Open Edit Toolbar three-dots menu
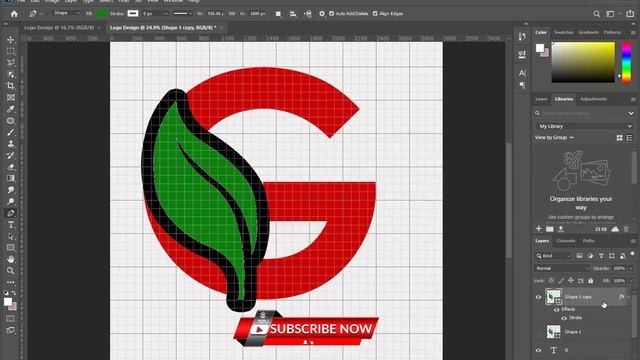The height and width of the screenshot is (360, 640). click(11, 282)
